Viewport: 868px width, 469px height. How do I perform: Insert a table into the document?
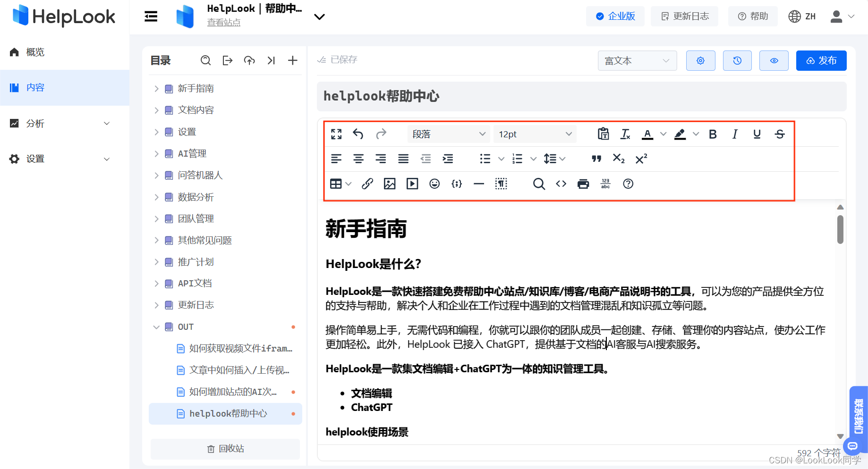pos(336,184)
